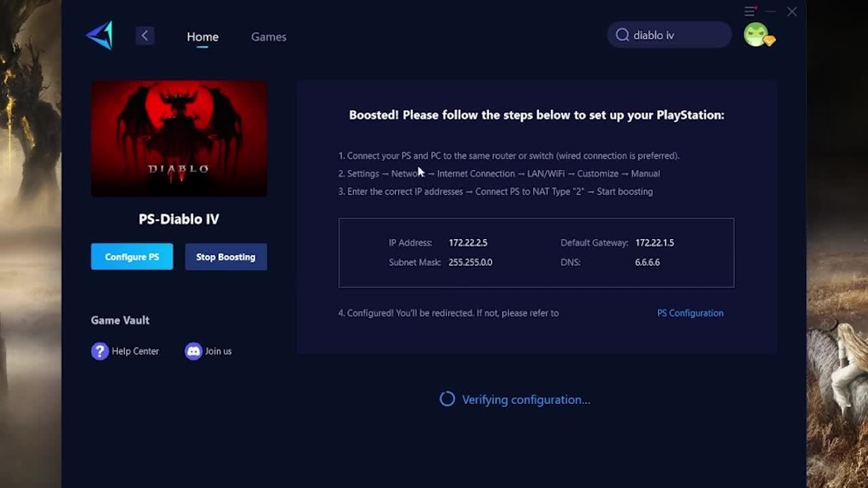This screenshot has height=488, width=868.
Task: Open the frog user avatar profile
Action: 756,35
